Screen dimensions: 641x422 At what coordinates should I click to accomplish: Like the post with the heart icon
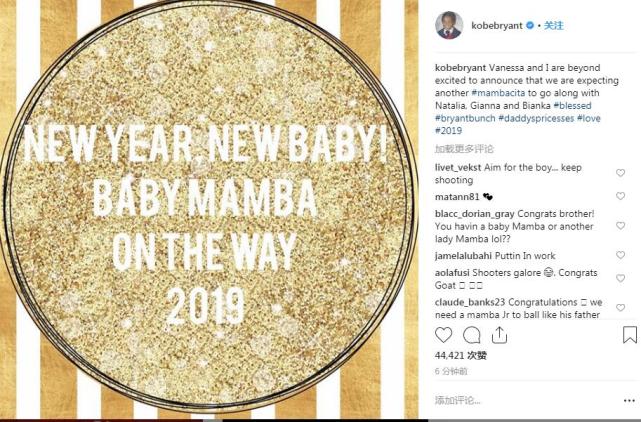pyautogui.click(x=444, y=335)
